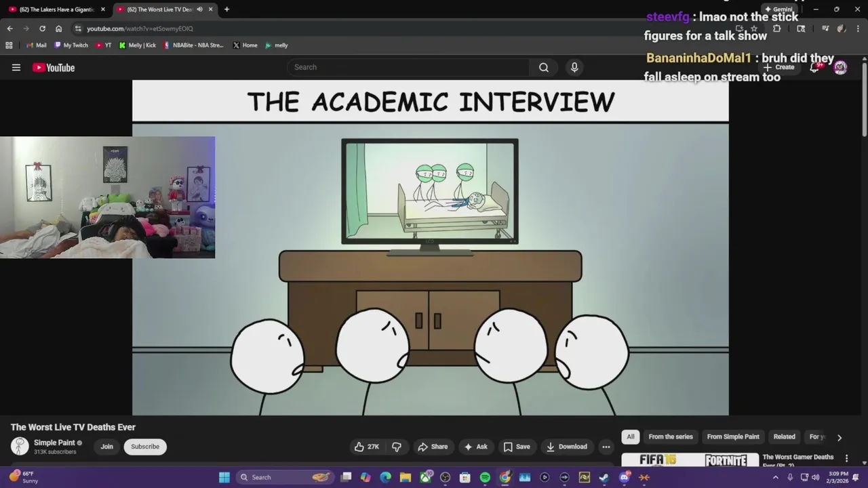Image resolution: width=868 pixels, height=488 pixels.
Task: Open the weather widget showing 66°F
Action: (24, 477)
